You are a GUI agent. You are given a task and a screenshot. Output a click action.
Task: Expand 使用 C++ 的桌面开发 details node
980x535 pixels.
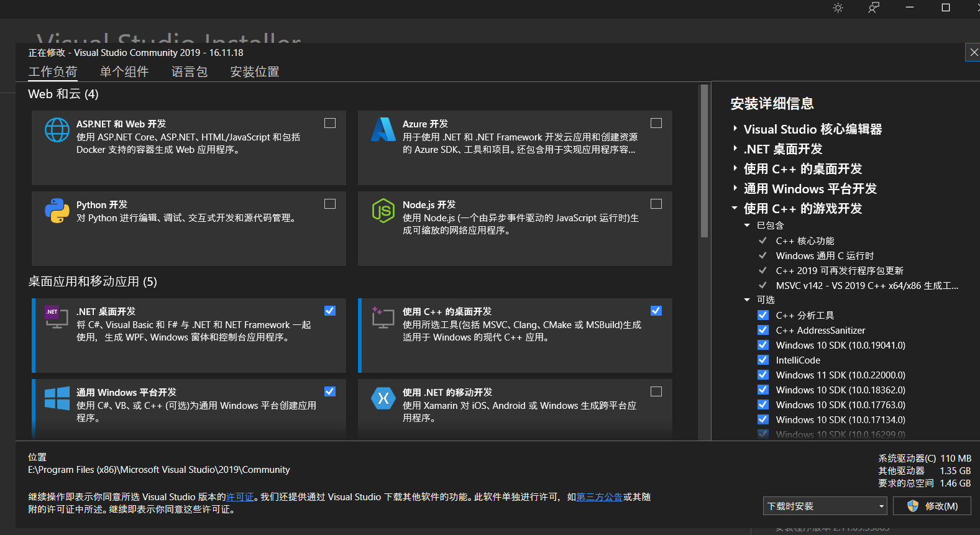[x=735, y=168]
